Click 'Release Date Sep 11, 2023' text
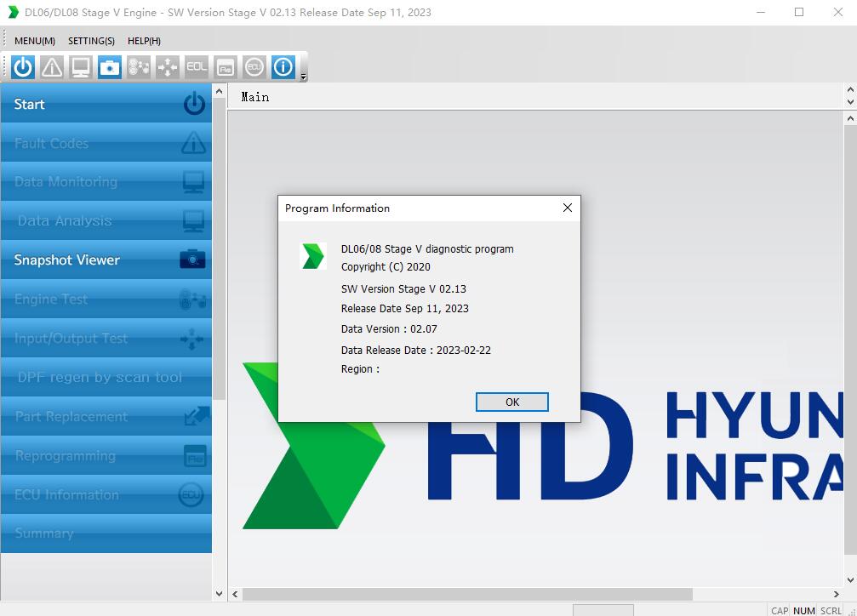This screenshot has width=857, height=616. point(405,308)
